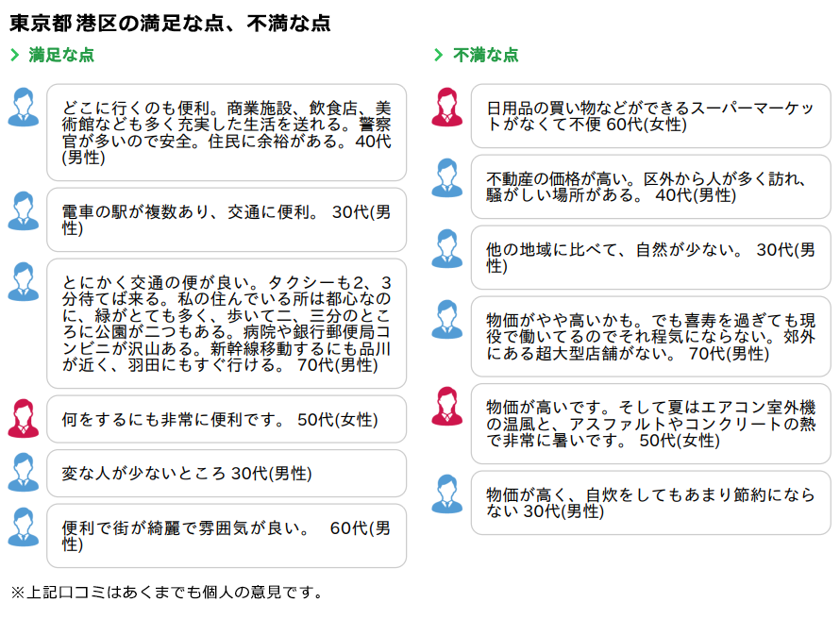Viewport: 840px width, 619px height.
Task: Click male avatar beside 他の地域に比べて review
Action: tap(446, 248)
